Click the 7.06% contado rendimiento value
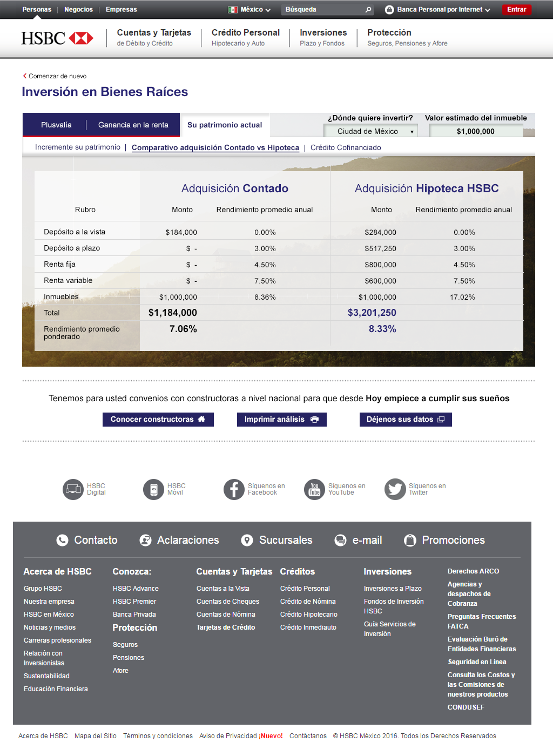This screenshot has height=756, width=553. 183,329
